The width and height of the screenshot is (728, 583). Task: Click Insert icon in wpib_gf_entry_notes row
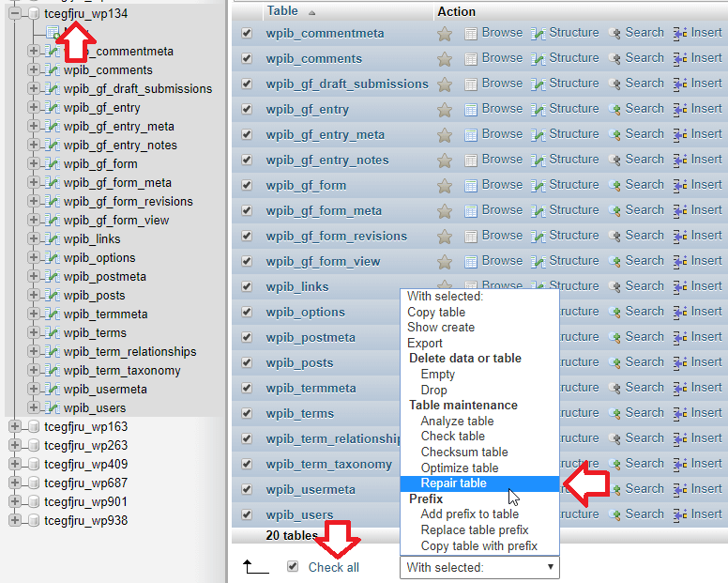coord(680,161)
